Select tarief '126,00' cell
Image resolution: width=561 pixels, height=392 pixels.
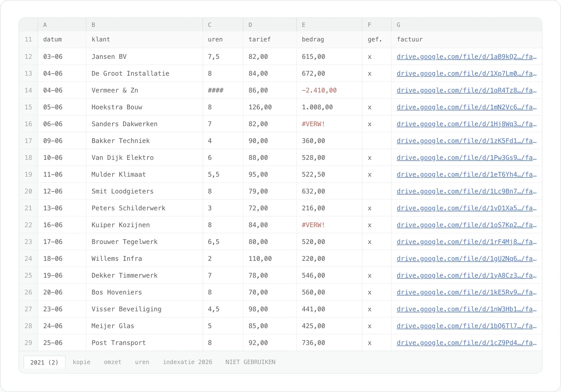[x=270, y=107]
